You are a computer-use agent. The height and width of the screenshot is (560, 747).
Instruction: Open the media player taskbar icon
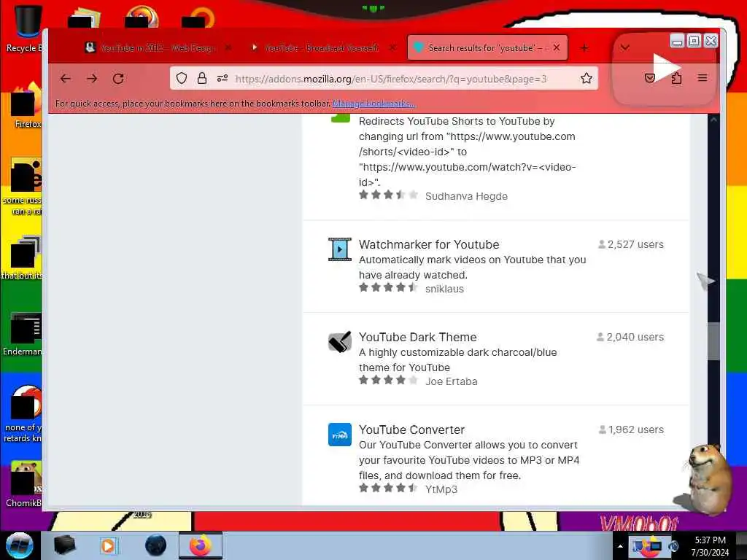click(x=109, y=545)
